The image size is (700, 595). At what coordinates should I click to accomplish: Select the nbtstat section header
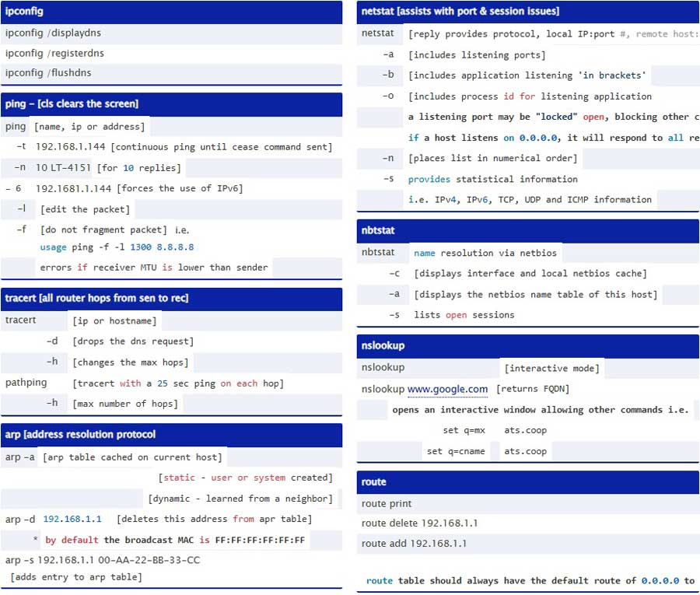pyautogui.click(x=528, y=231)
